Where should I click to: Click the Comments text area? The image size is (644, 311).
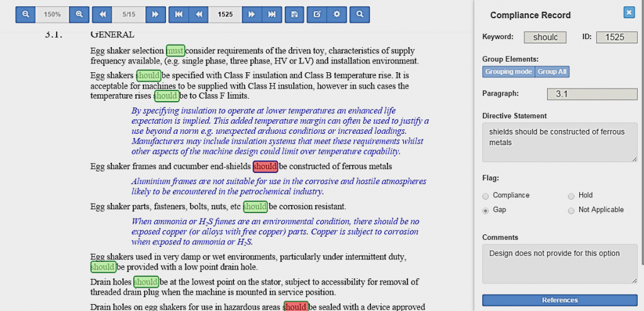tap(560, 265)
